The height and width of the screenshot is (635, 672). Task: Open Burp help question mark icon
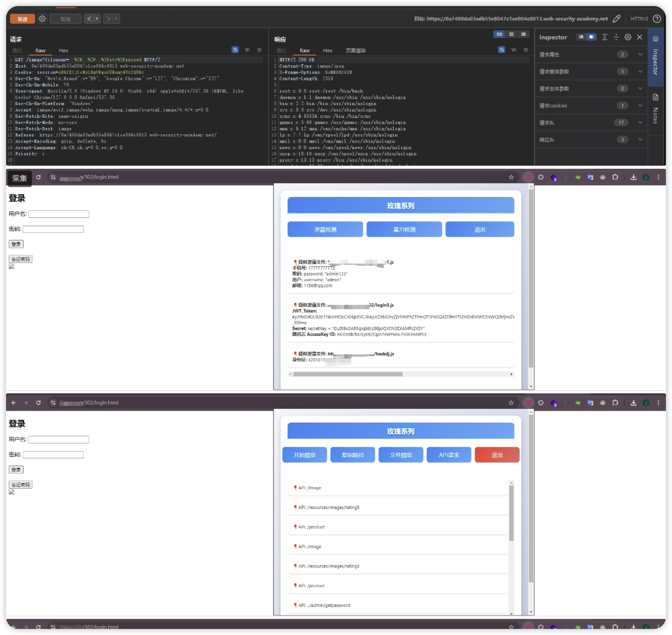pyautogui.click(x=657, y=19)
